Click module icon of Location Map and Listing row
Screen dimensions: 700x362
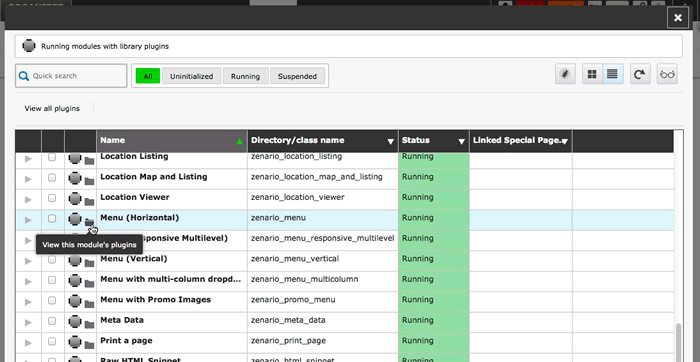(75, 178)
